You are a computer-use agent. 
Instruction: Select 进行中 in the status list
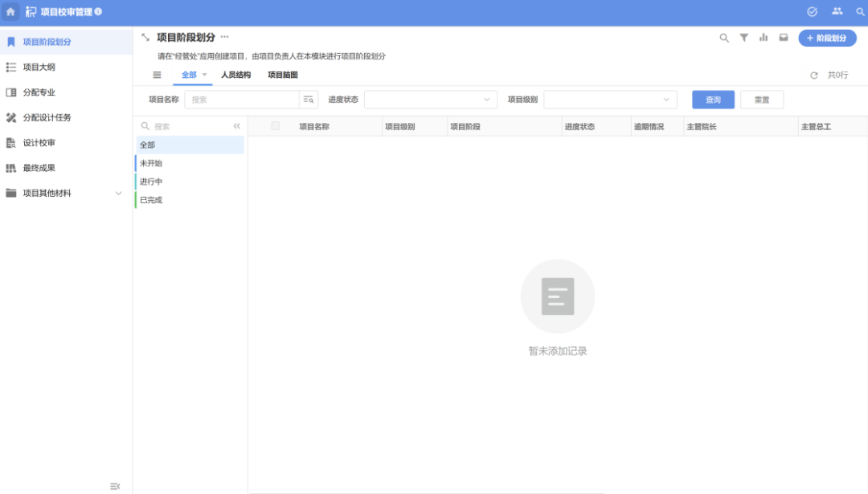coord(151,182)
